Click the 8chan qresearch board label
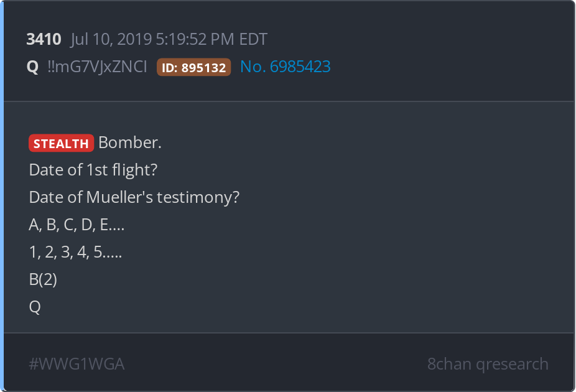This screenshot has width=576, height=392. [488, 364]
